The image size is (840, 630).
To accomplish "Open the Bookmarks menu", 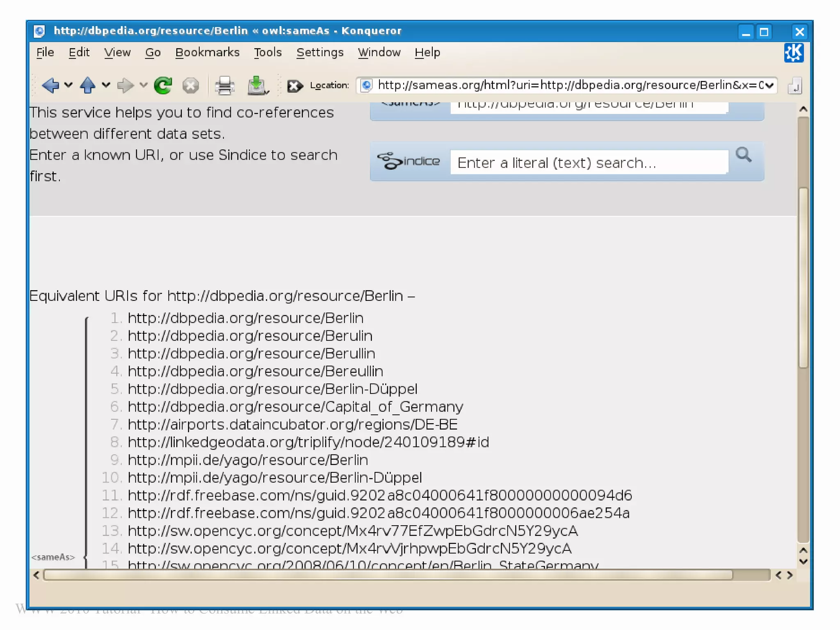I will 207,53.
